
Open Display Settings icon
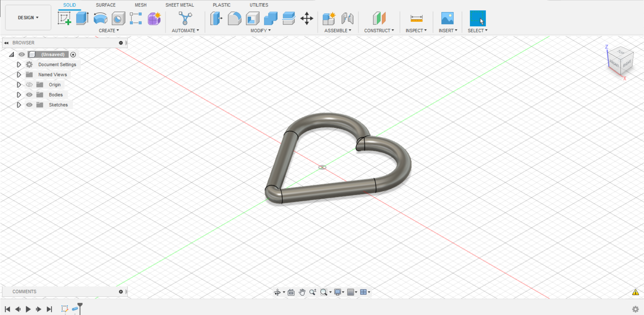pos(338,292)
